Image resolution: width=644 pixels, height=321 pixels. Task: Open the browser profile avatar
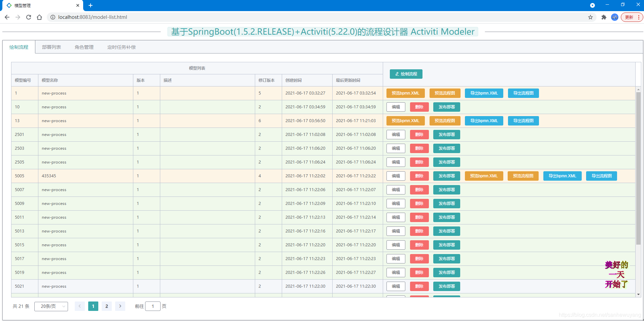pos(615,17)
